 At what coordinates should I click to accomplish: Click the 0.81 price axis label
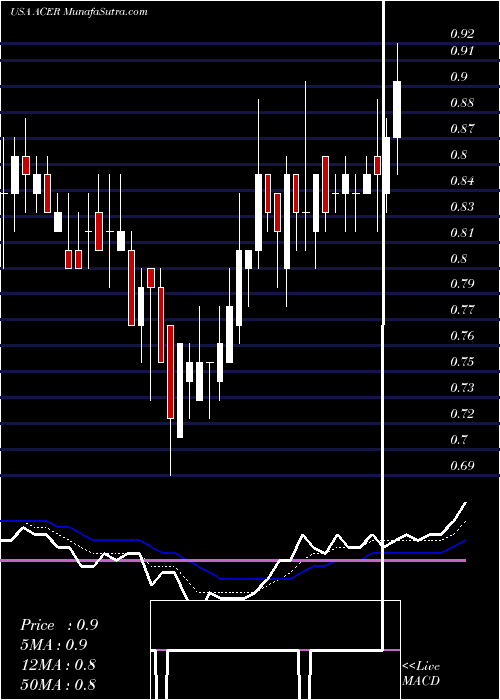tap(462, 233)
